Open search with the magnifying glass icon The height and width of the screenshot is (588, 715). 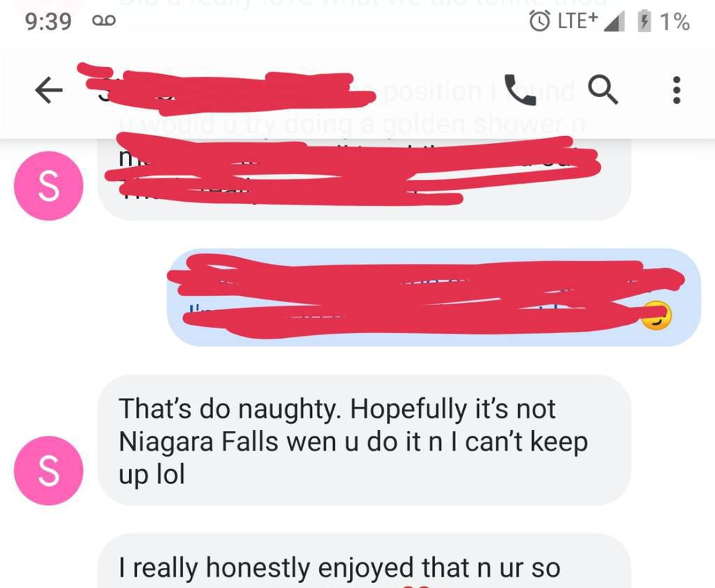coord(603,90)
